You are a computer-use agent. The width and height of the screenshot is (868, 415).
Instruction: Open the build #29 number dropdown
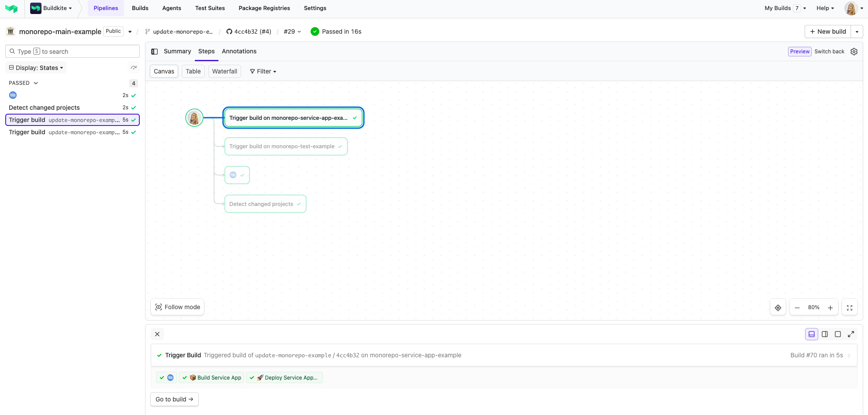(292, 31)
